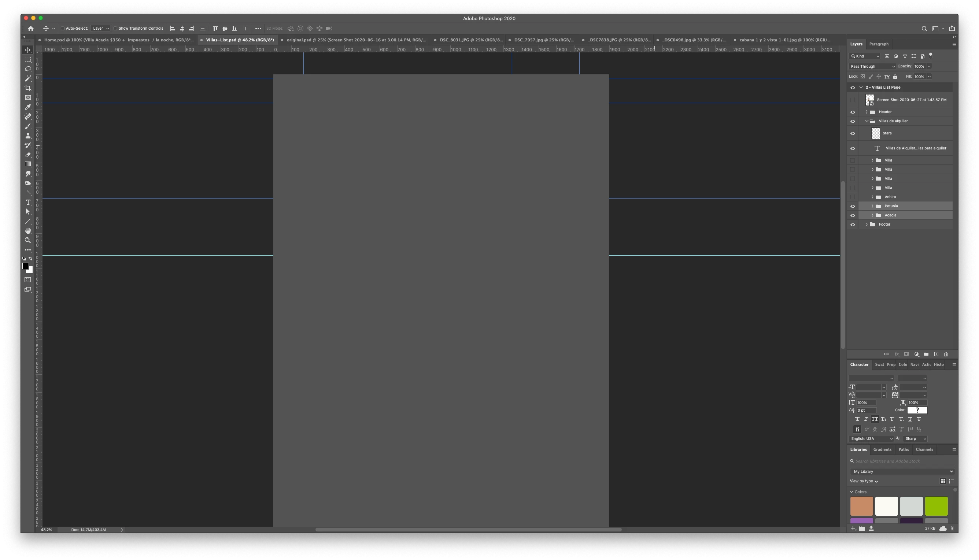Show the Achira group layer
The height and width of the screenshot is (560, 979).
853,197
